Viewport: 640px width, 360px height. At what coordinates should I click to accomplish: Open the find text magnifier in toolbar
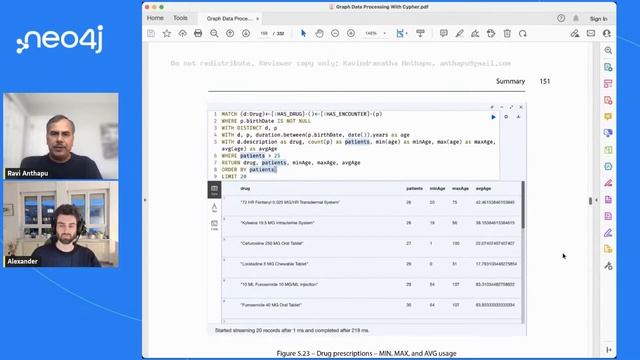214,33
